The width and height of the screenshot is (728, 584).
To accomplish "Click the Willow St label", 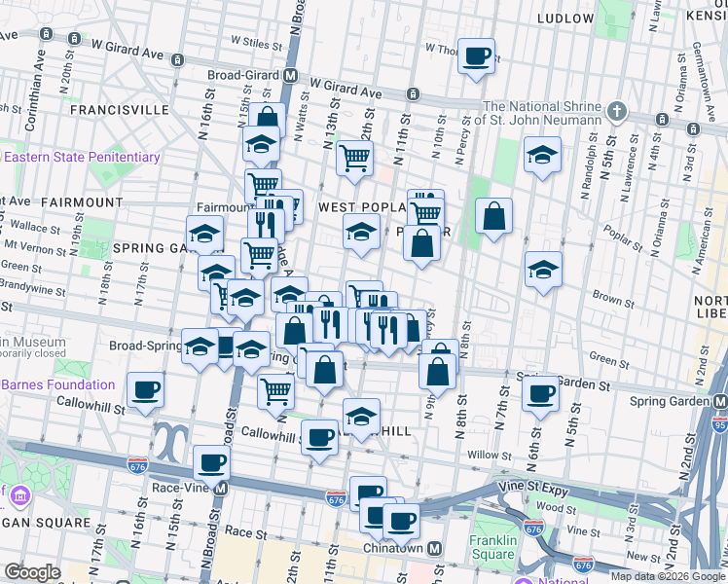I will pyautogui.click(x=490, y=456).
